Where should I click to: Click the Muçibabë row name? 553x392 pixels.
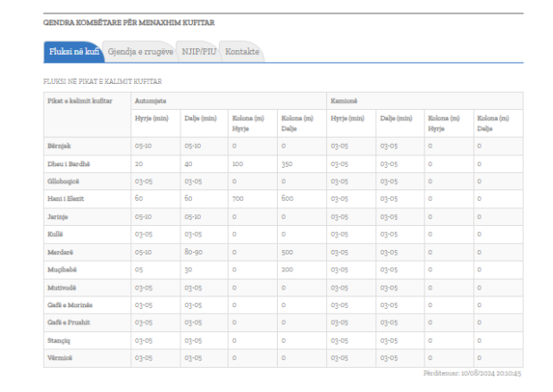[x=62, y=270]
